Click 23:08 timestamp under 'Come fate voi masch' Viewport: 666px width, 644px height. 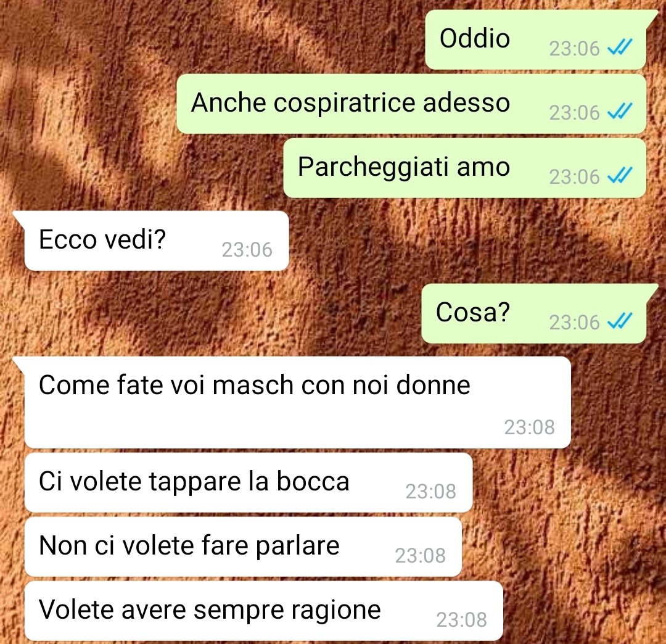click(x=529, y=427)
